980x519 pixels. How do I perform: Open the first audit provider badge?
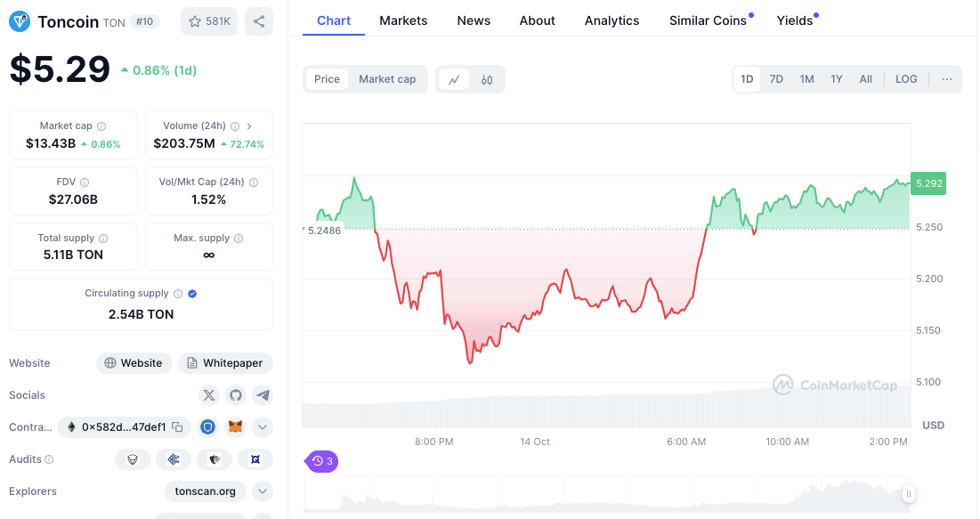coord(133,459)
